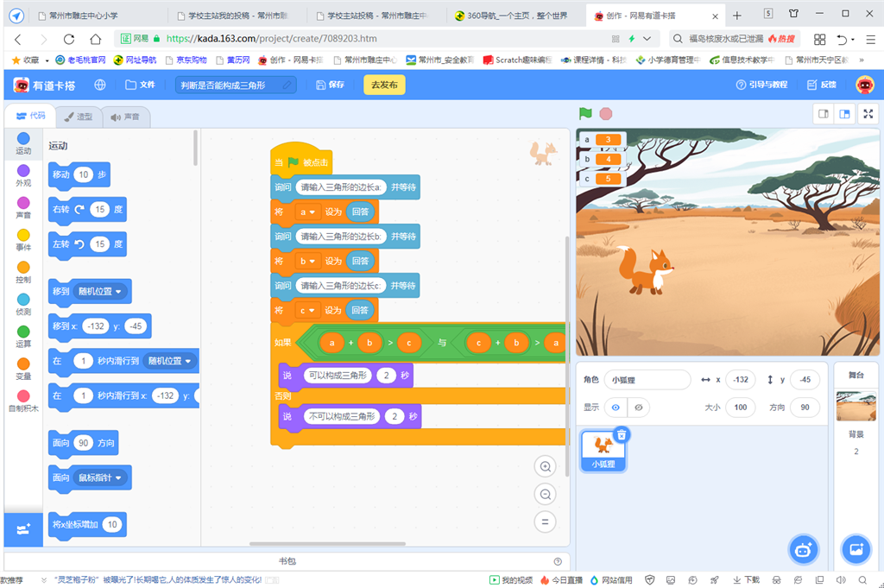The width and height of the screenshot is (884, 588).
Task: Zoom out of the code workspace
Action: point(546,495)
